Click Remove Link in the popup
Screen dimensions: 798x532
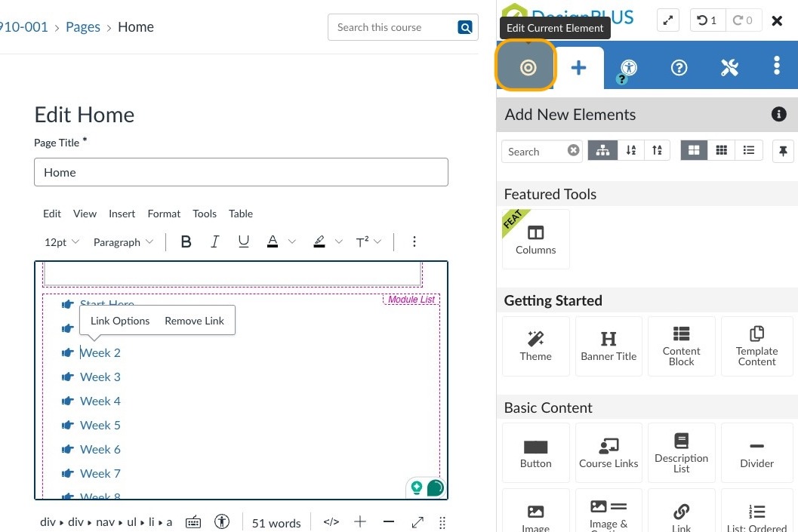click(194, 321)
